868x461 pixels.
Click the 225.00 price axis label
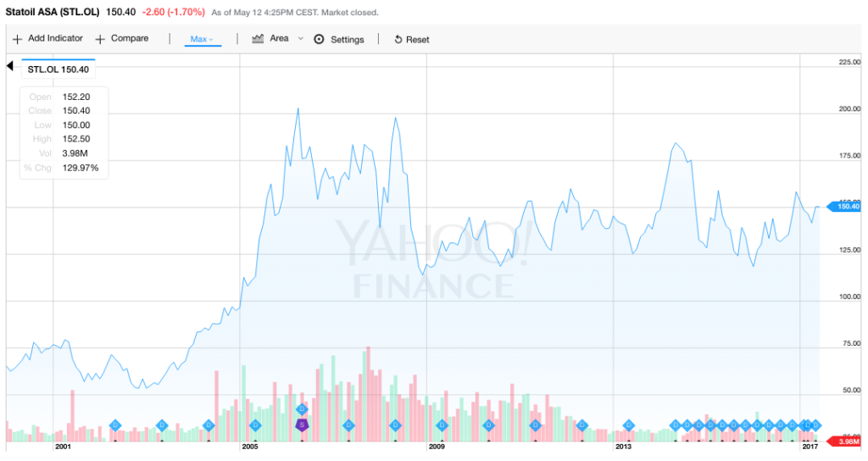point(849,62)
